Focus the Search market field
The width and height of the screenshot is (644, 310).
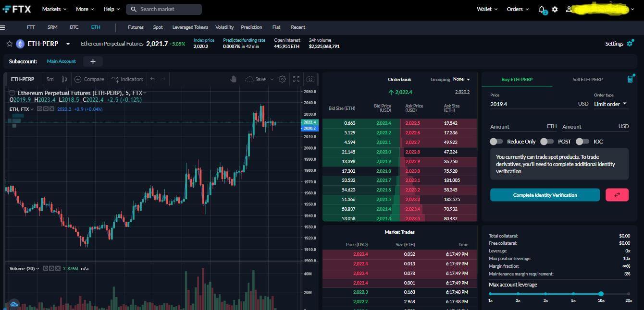pos(164,9)
